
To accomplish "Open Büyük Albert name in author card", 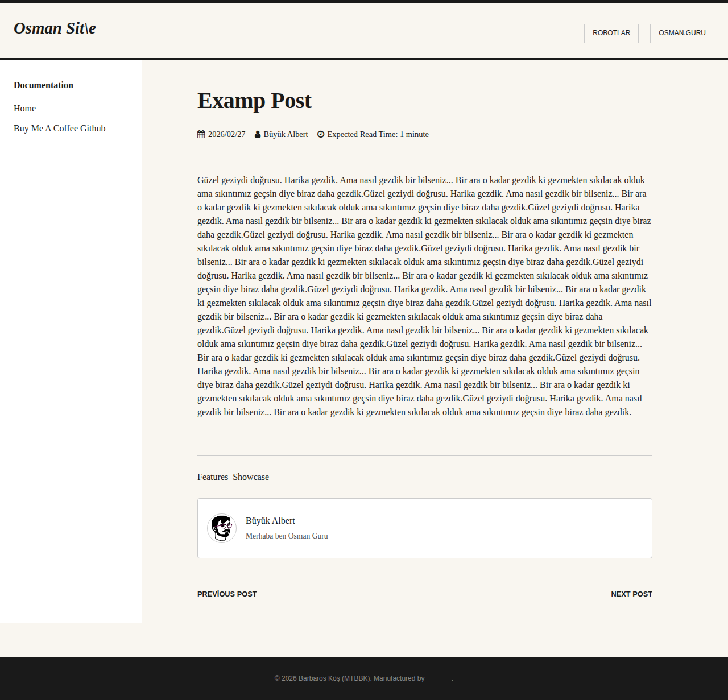I will click(270, 521).
